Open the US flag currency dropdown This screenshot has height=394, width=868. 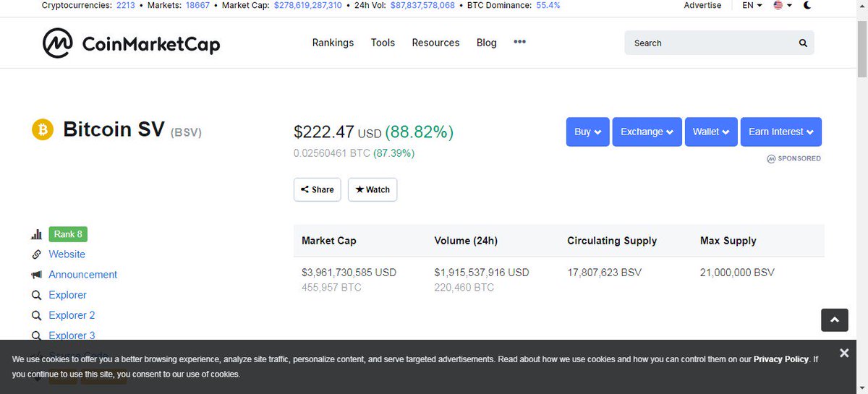(x=783, y=5)
